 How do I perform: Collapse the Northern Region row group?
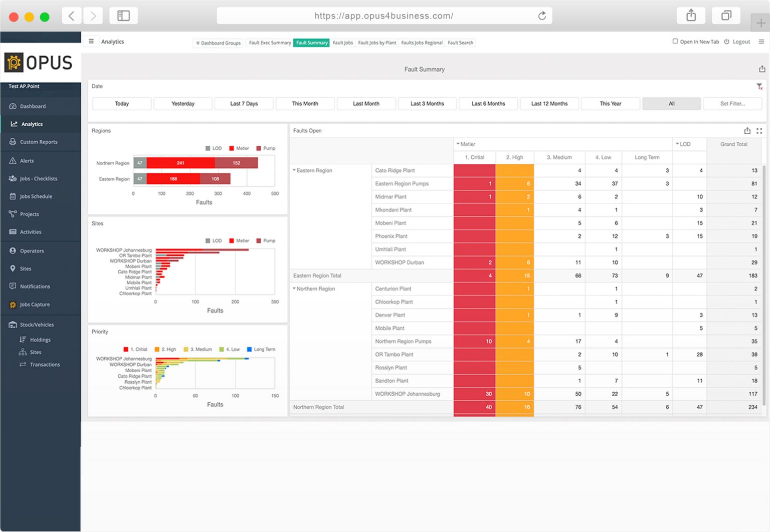(x=294, y=289)
